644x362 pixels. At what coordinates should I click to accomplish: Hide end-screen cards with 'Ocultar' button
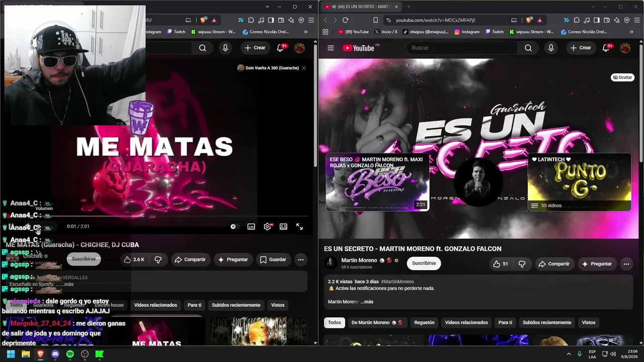coord(623,77)
